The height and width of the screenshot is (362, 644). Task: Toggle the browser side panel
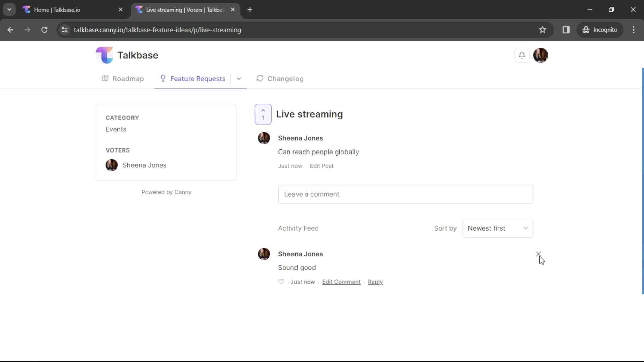point(566,30)
